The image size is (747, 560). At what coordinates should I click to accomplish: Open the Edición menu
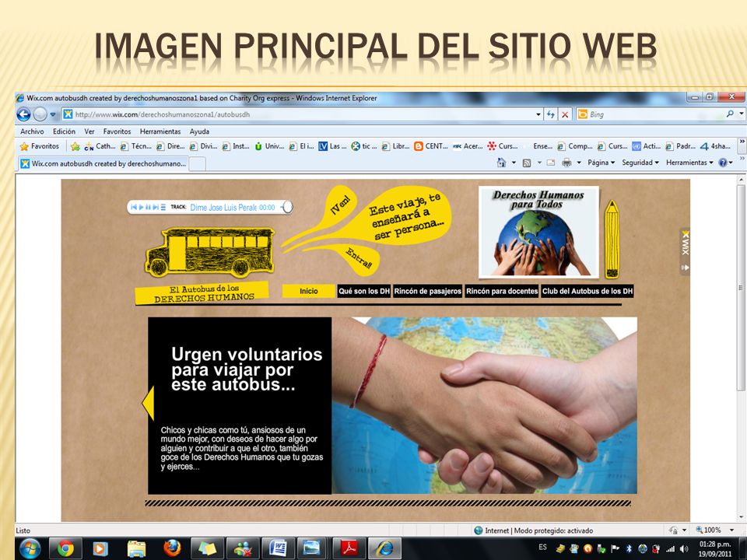tap(64, 131)
